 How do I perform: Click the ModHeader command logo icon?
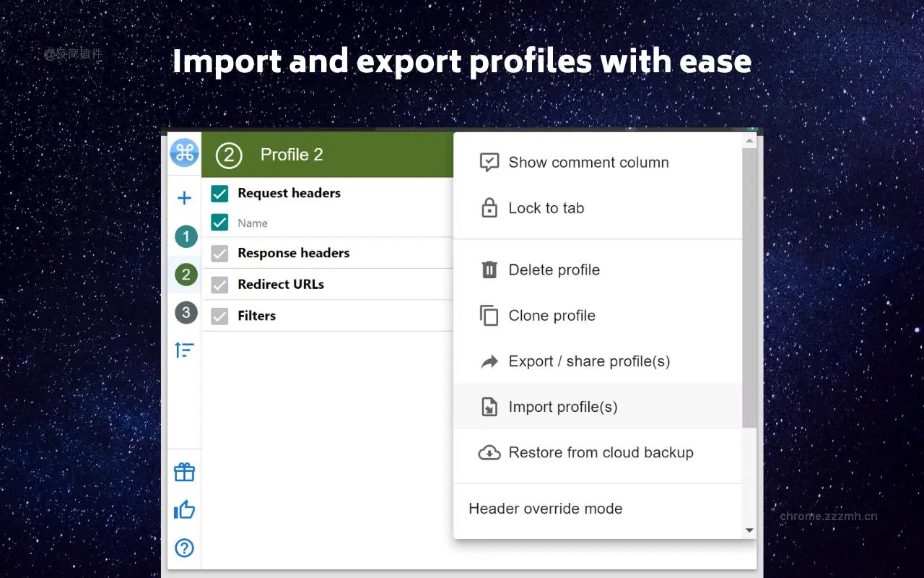click(184, 153)
